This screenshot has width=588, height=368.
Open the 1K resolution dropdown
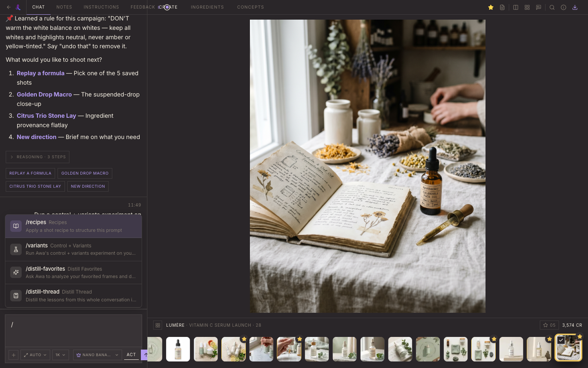tap(60, 355)
